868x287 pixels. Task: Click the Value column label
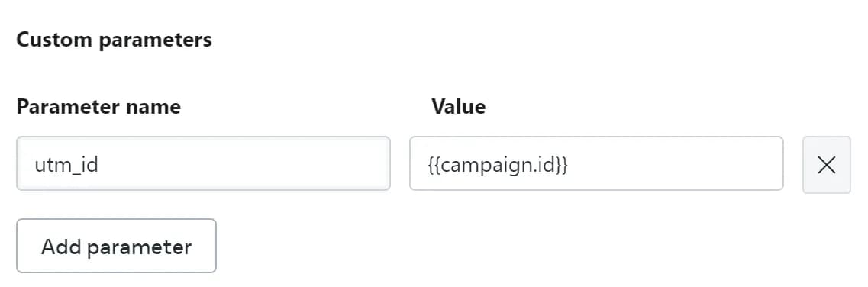coord(458,106)
